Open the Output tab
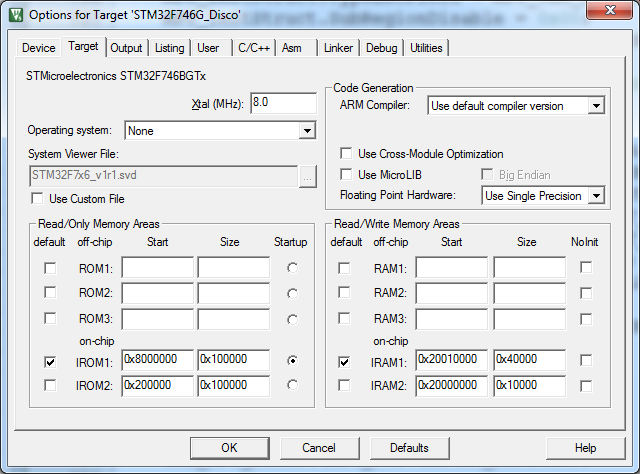640x474 pixels. coord(126,48)
